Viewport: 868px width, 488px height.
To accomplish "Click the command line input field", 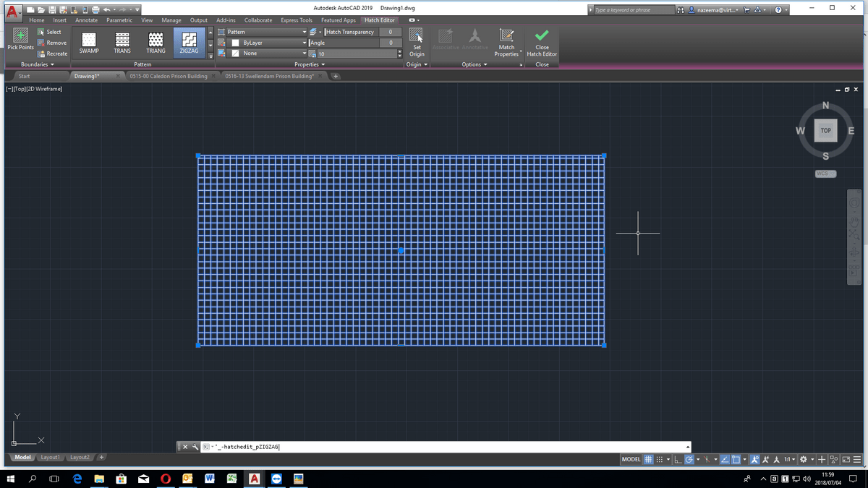I will 362,446.
